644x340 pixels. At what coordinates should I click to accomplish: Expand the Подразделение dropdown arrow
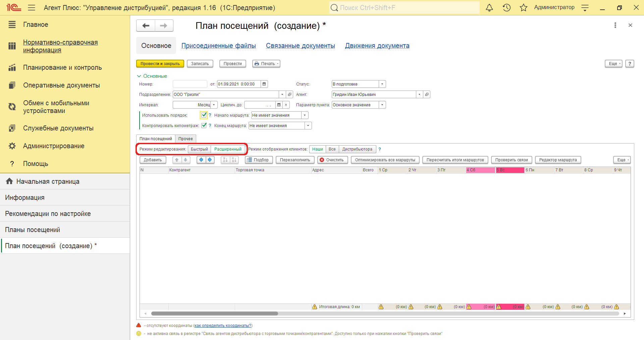(x=282, y=95)
